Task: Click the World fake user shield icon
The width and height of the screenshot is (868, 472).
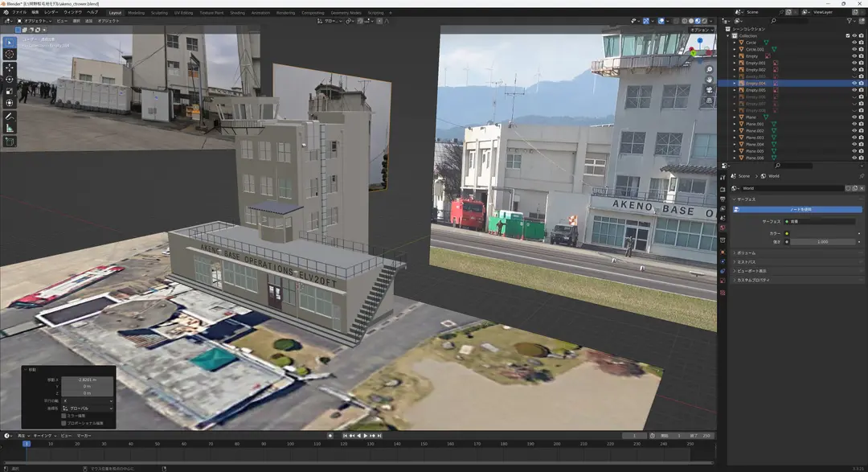Action: [848, 188]
